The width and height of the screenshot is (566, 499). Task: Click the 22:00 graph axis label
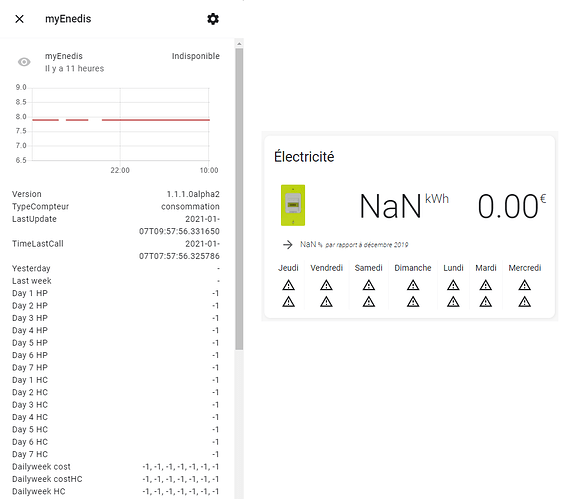[120, 170]
